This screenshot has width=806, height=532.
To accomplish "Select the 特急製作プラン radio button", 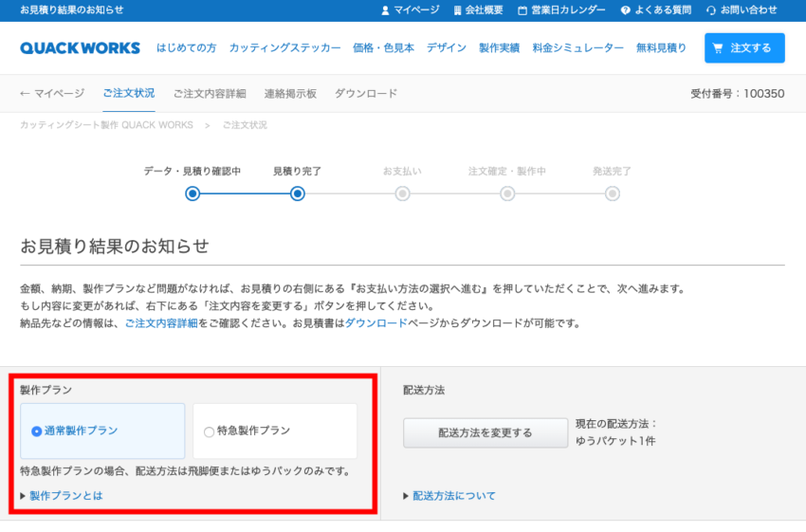I will click(x=210, y=431).
